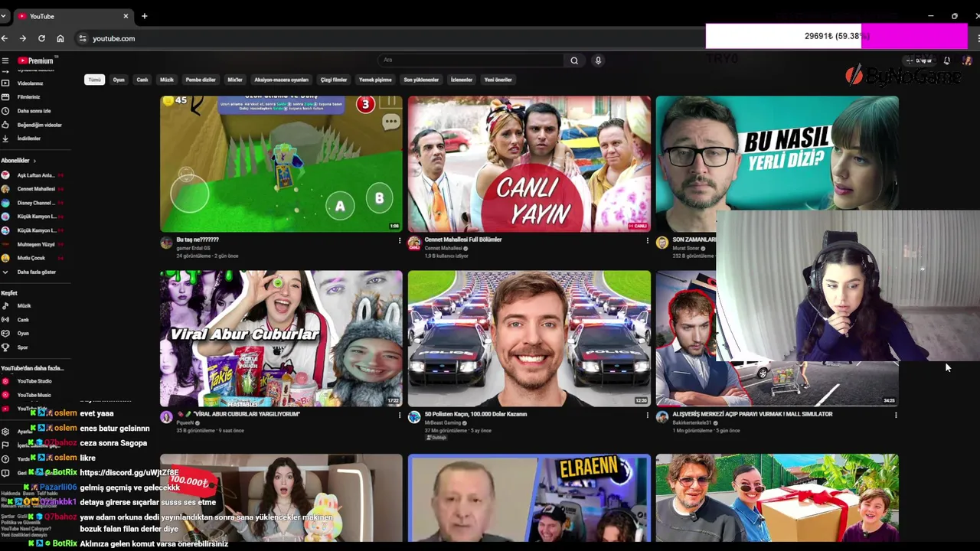Viewport: 980px width, 551px height.
Task: Select the Tümü filter chip
Action: 94,80
